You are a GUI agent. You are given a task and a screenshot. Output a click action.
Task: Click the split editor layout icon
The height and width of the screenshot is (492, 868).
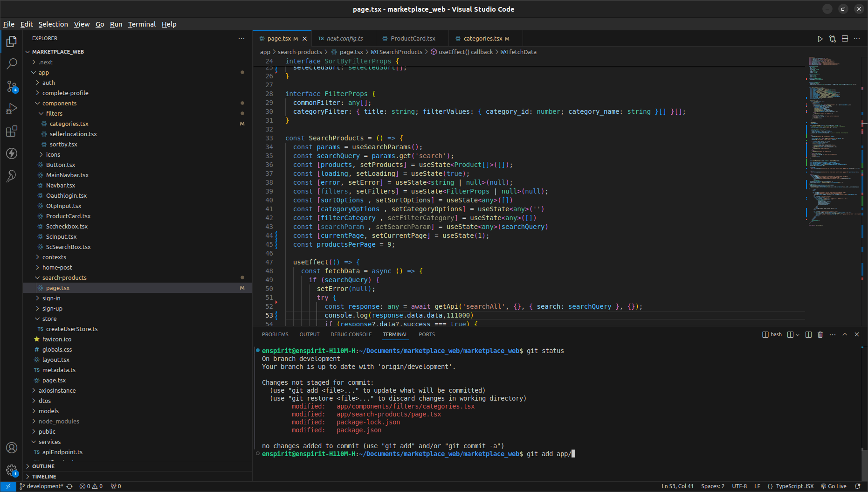coord(845,39)
